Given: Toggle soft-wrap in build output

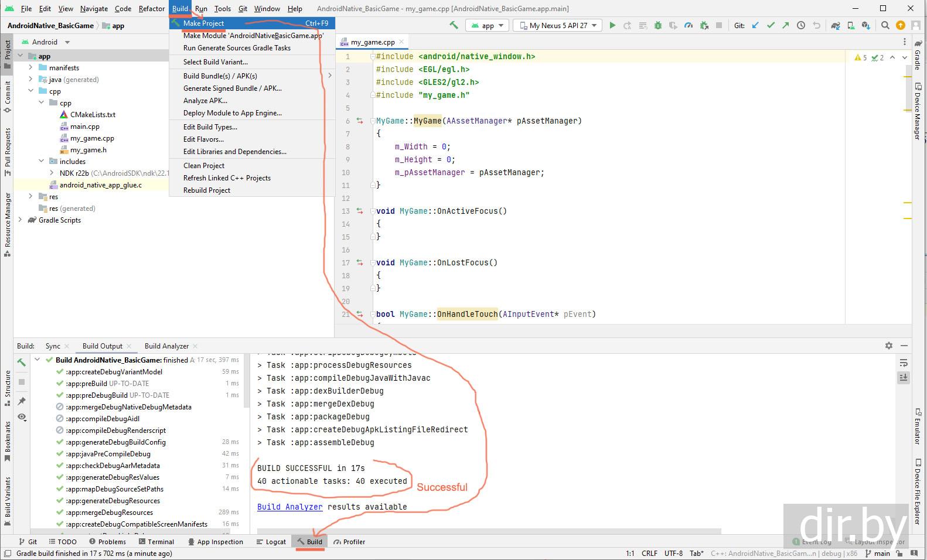Looking at the screenshot, I should (904, 363).
